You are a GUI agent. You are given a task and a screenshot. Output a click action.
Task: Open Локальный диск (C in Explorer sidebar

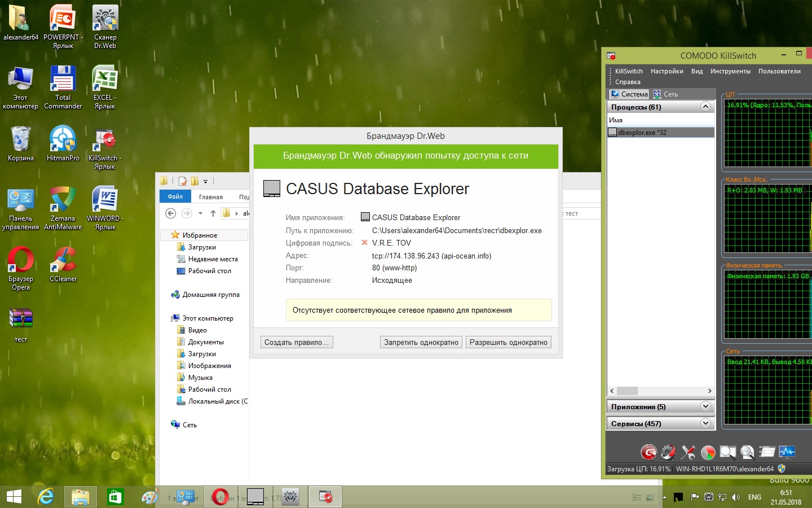[212, 401]
